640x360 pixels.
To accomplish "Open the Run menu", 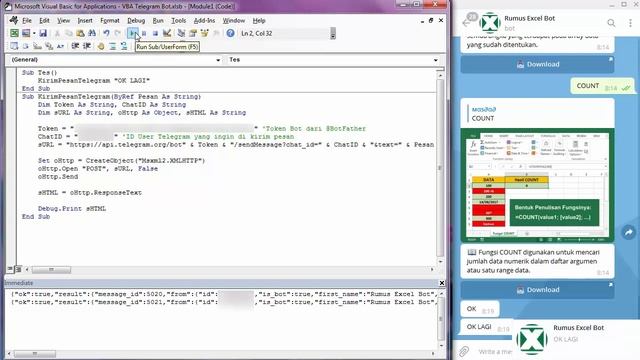I will point(158,20).
